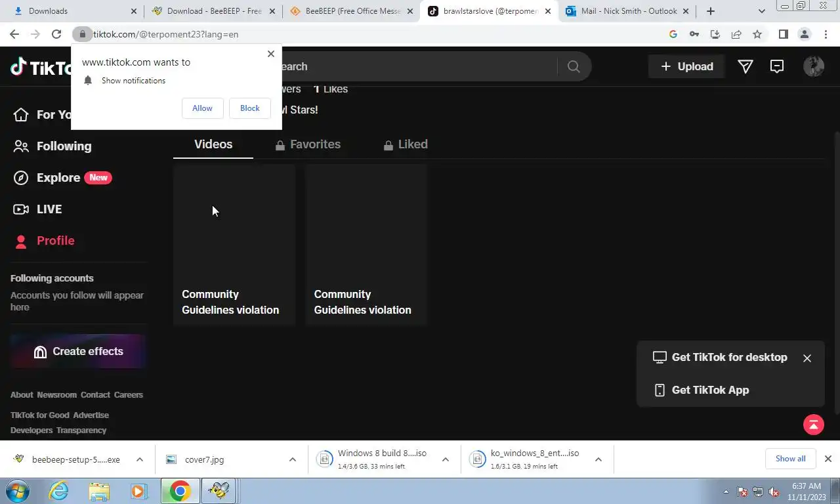Click the address bar URL
This screenshot has width=840, height=504.
click(x=165, y=34)
